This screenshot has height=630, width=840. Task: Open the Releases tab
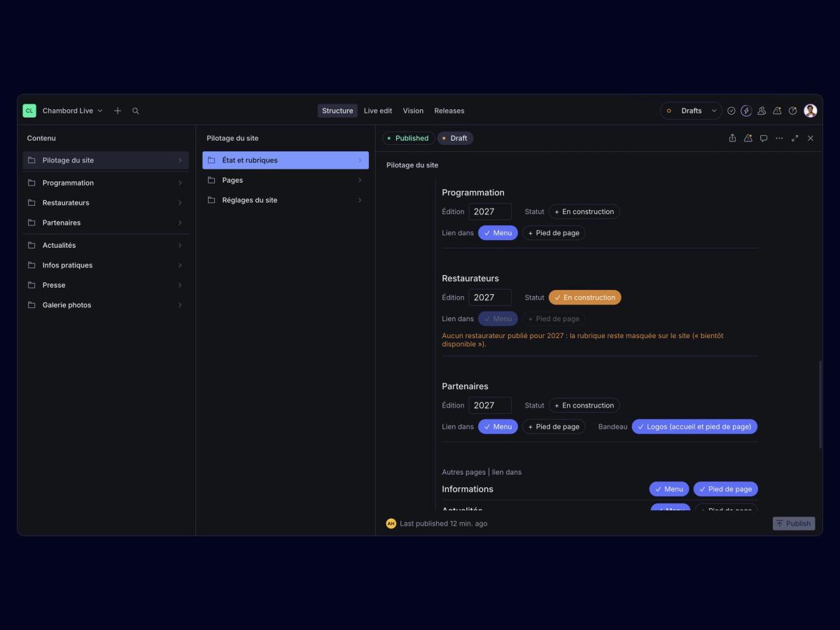tap(449, 111)
